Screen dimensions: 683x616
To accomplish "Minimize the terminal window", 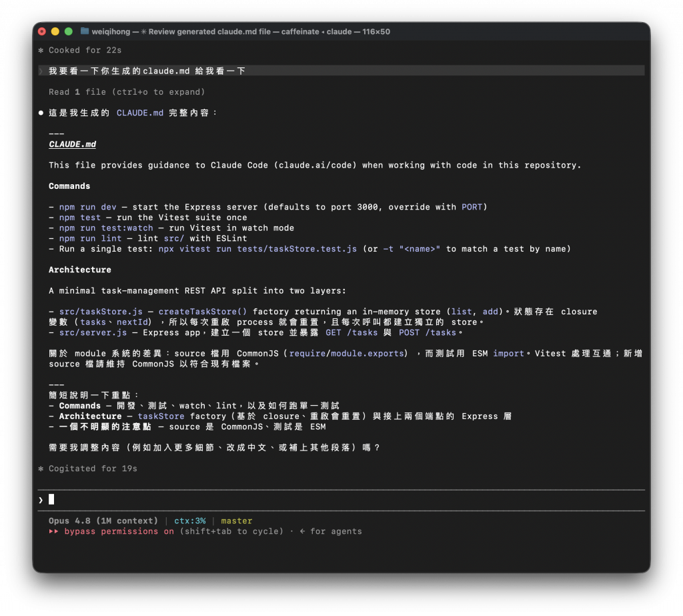I will (55, 31).
